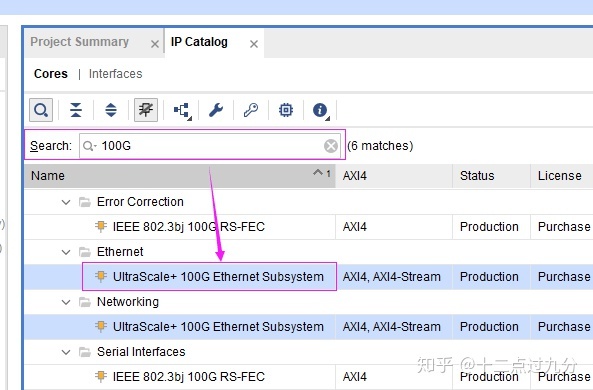
Task: Click the Networking folder icon
Action: (85, 302)
